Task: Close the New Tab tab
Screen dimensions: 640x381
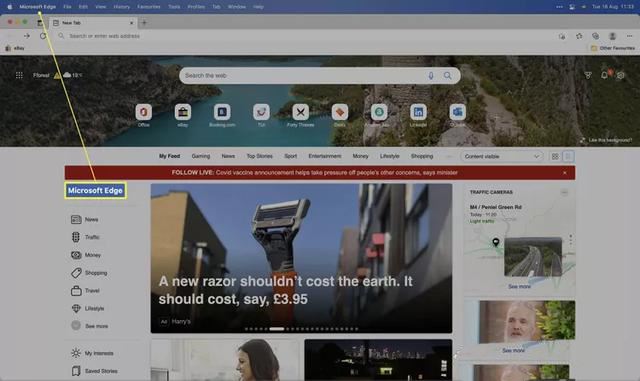Action: (131, 23)
